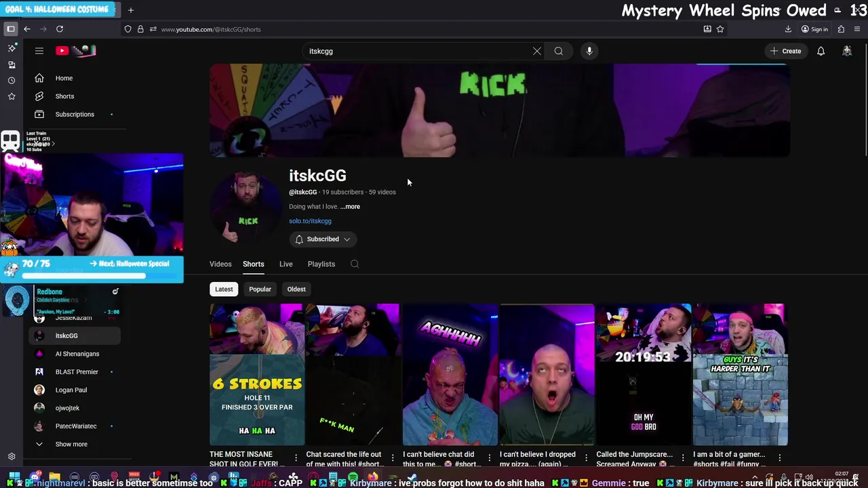Viewport: 868px width, 488px height.
Task: Click the I am a bit of a gamer title
Action: (730, 459)
